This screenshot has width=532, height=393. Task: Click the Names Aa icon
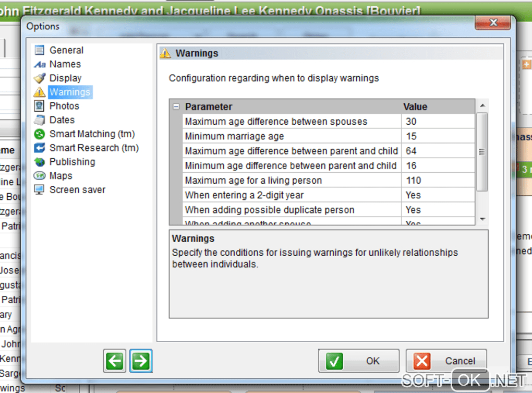(x=39, y=64)
